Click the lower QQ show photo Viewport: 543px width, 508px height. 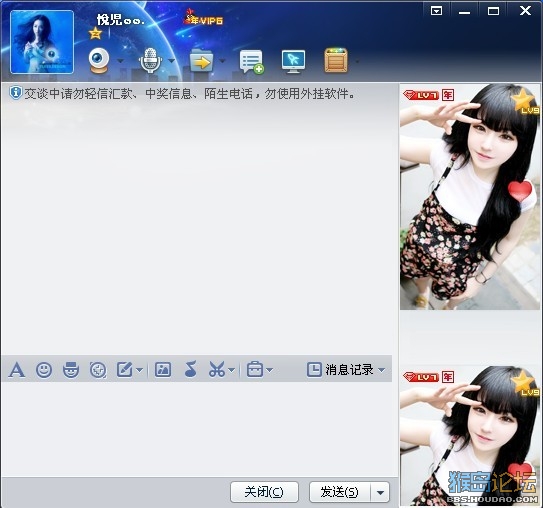click(470, 437)
